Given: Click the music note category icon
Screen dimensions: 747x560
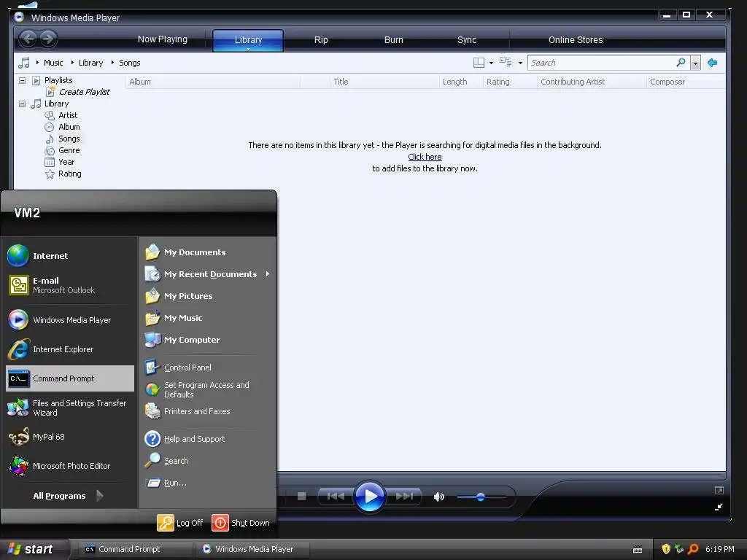Looking at the screenshot, I should [x=24, y=63].
